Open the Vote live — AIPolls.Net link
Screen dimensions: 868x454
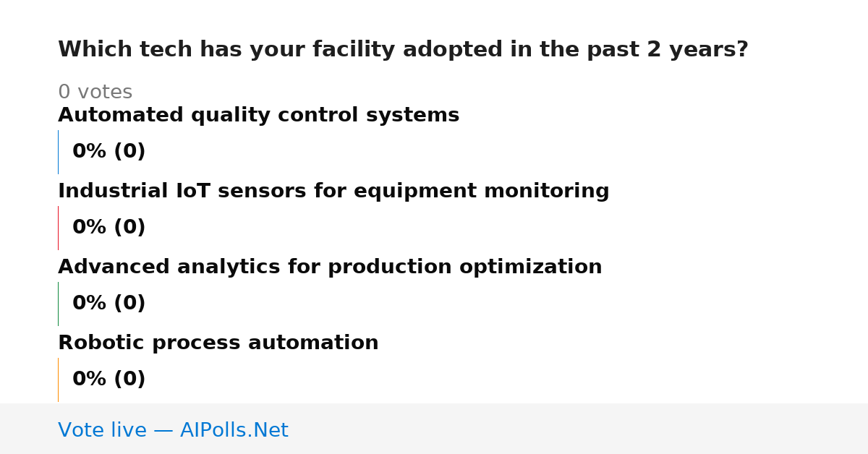(173, 431)
